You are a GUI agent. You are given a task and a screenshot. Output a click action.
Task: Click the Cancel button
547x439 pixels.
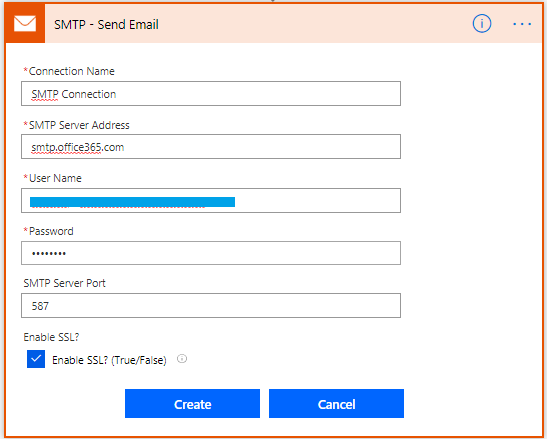click(x=336, y=404)
